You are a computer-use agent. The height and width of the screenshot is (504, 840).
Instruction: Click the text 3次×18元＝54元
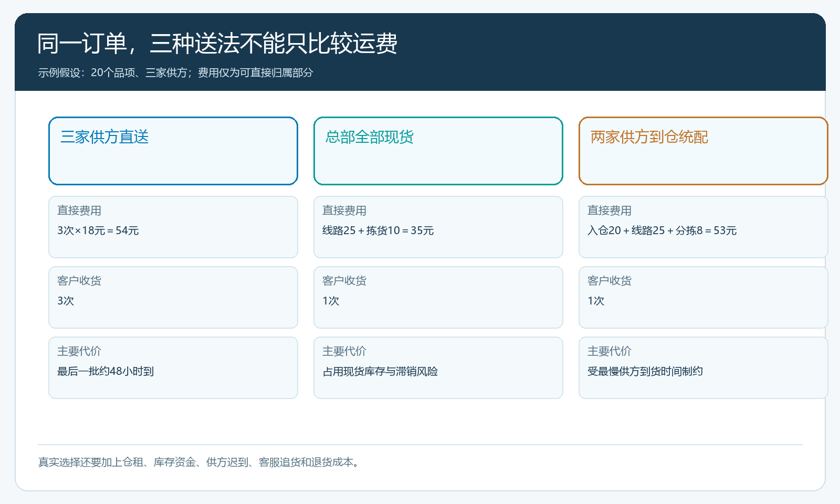98,230
